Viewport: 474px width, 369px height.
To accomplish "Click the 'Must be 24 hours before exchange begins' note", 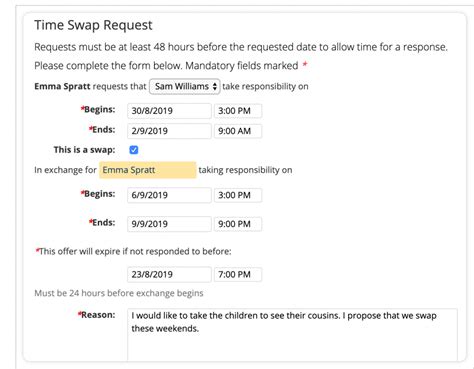I will (x=119, y=293).
